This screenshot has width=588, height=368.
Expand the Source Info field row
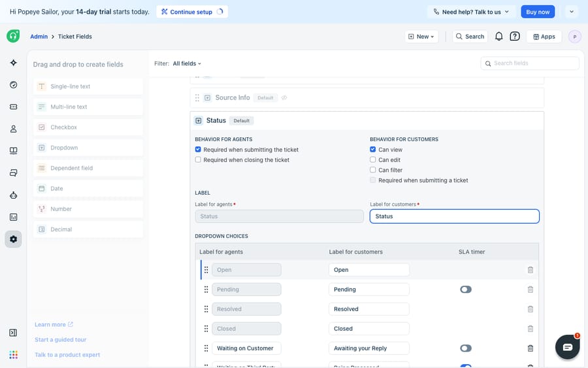click(x=367, y=98)
